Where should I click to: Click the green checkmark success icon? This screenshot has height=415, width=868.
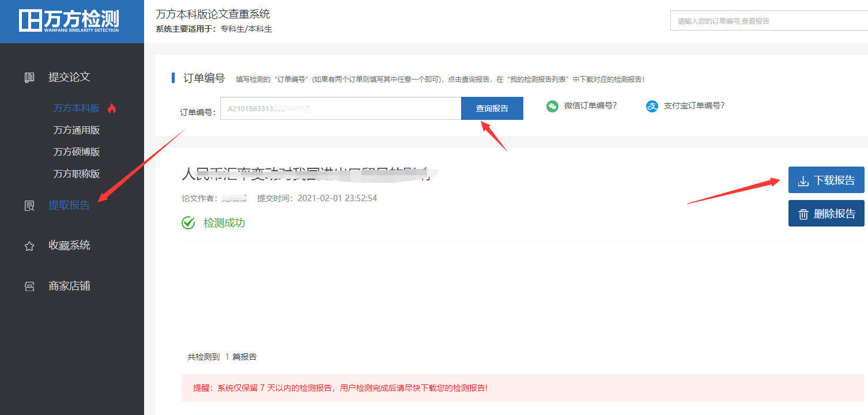tap(188, 222)
